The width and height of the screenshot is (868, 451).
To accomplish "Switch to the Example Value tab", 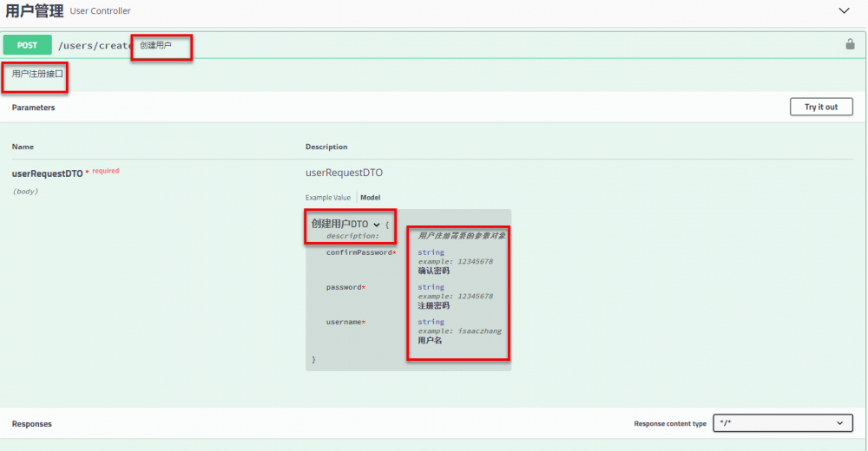I will coord(328,198).
